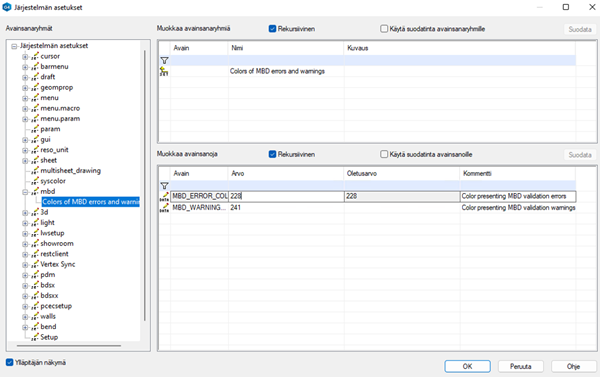Click the Vertex Sync group icon

point(35,264)
